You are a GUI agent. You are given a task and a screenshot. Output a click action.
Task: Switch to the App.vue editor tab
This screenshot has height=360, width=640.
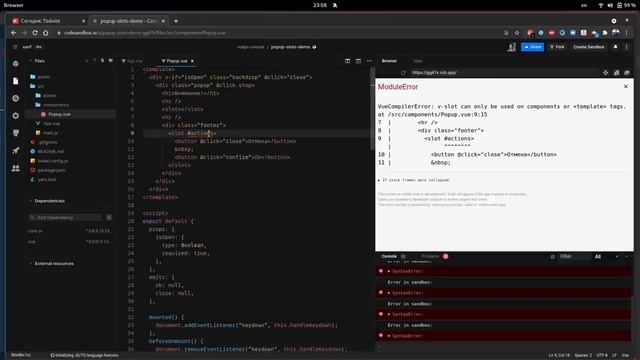[132, 61]
